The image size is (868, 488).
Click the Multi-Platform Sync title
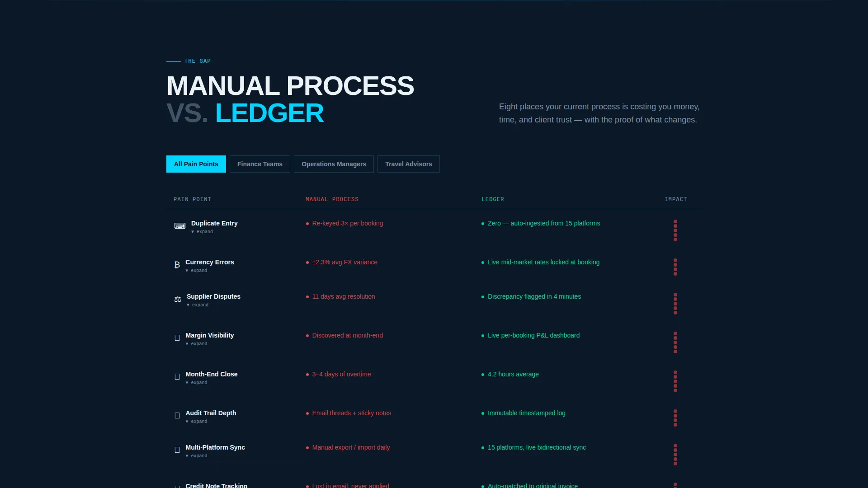coord(215,447)
